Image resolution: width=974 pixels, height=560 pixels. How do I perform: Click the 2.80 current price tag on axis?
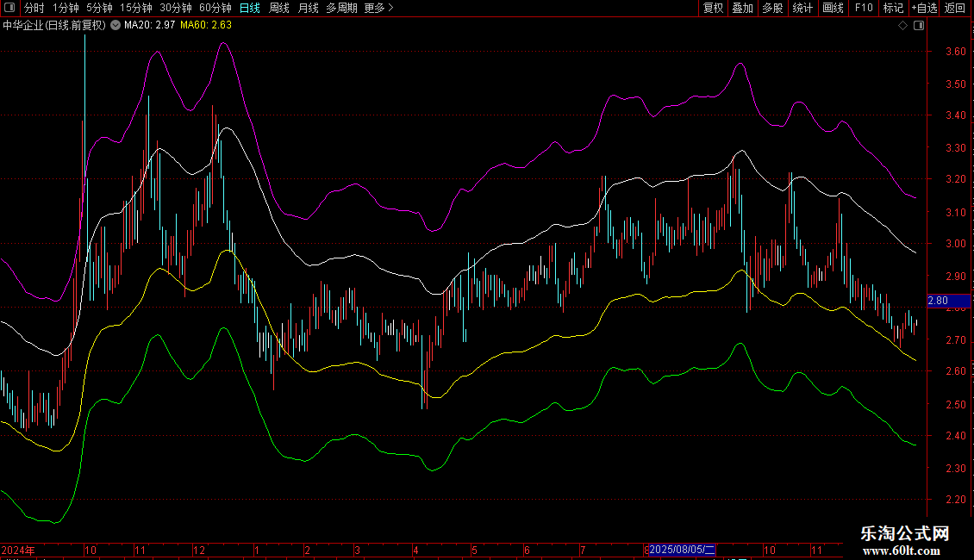[948, 301]
